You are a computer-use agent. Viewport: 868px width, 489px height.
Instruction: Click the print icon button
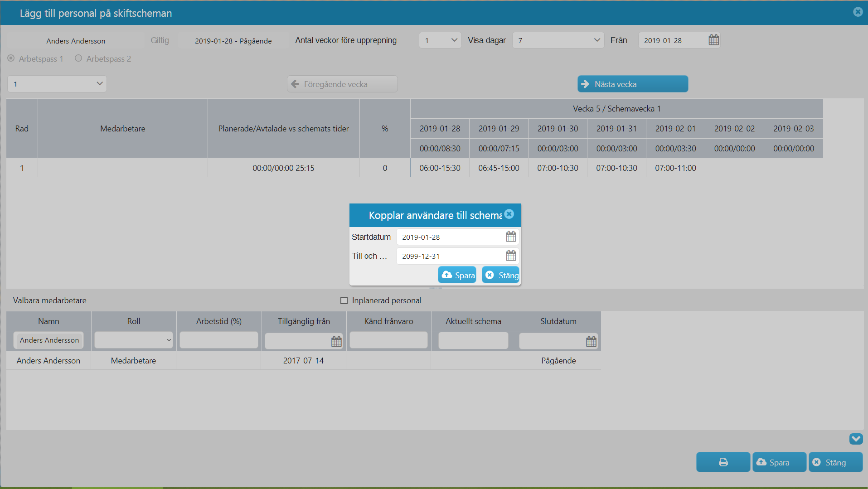[723, 462]
